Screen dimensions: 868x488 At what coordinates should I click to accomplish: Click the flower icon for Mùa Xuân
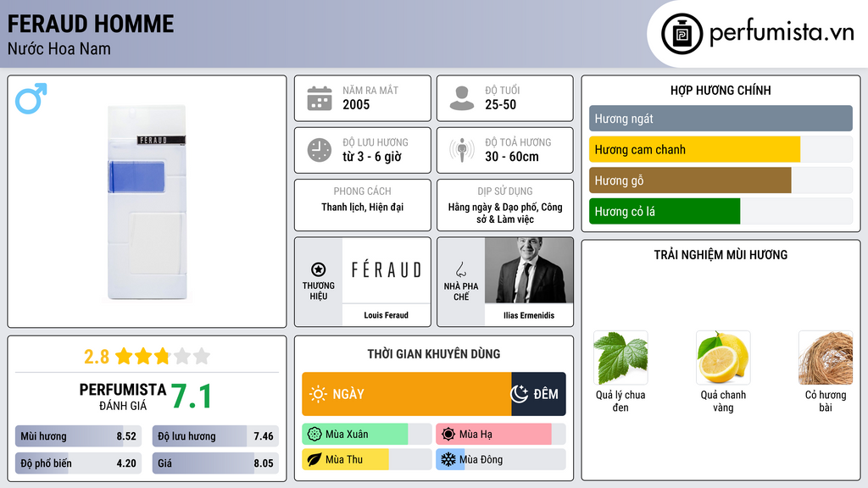314,435
